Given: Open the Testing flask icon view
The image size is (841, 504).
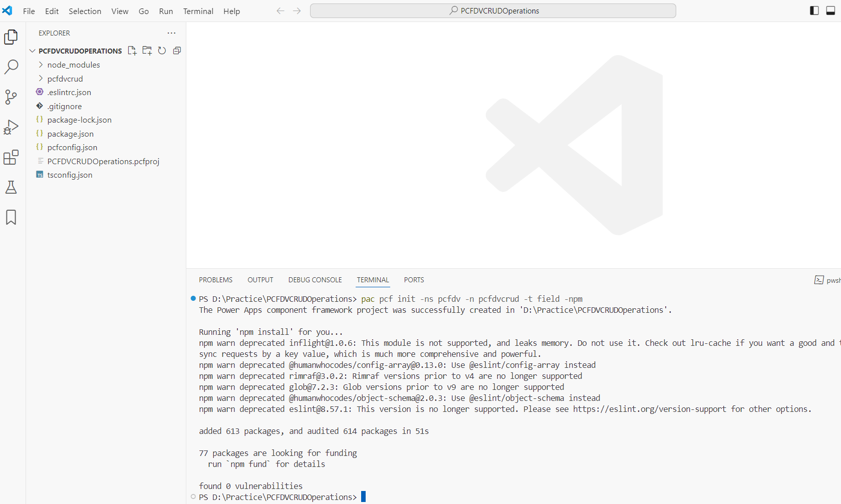Looking at the screenshot, I should click(11, 187).
